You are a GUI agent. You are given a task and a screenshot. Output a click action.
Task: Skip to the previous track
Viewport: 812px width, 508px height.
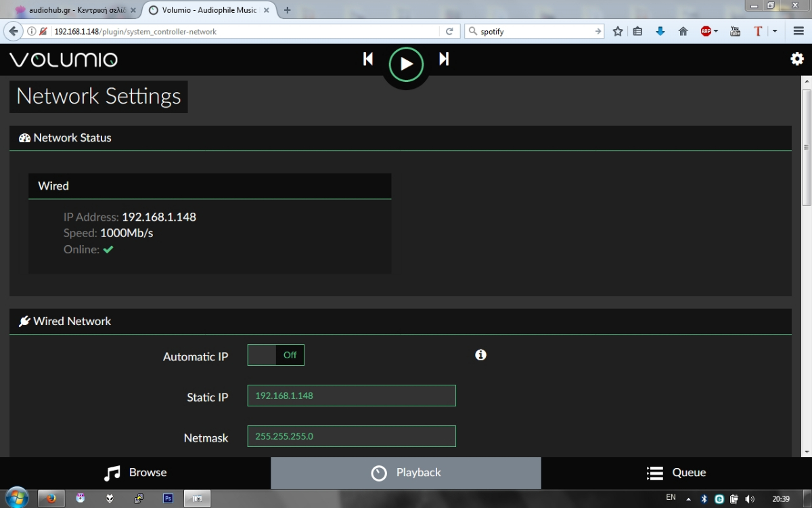coord(368,60)
